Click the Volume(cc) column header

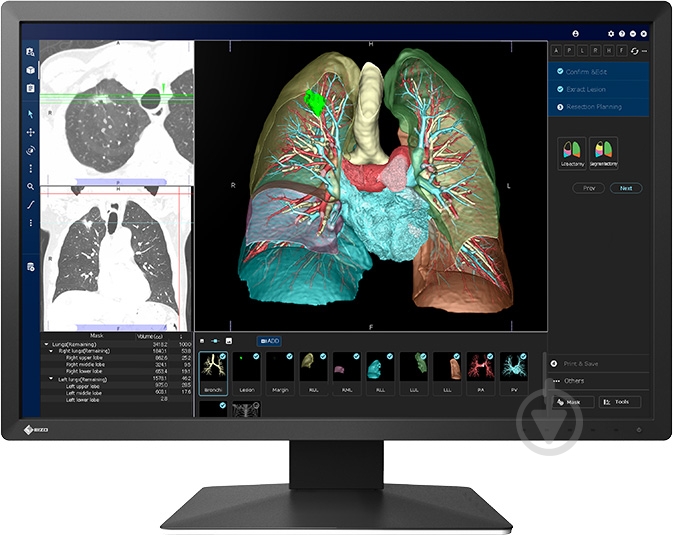coord(150,337)
